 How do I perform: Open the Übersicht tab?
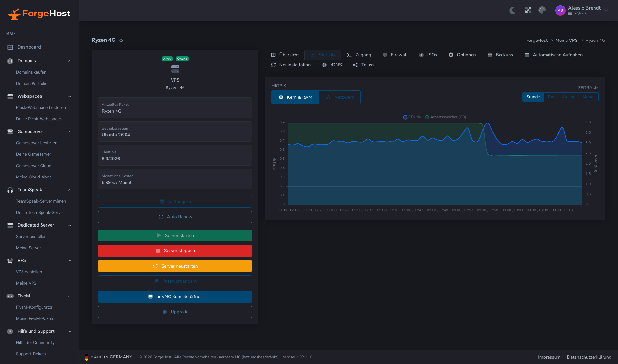pos(285,55)
